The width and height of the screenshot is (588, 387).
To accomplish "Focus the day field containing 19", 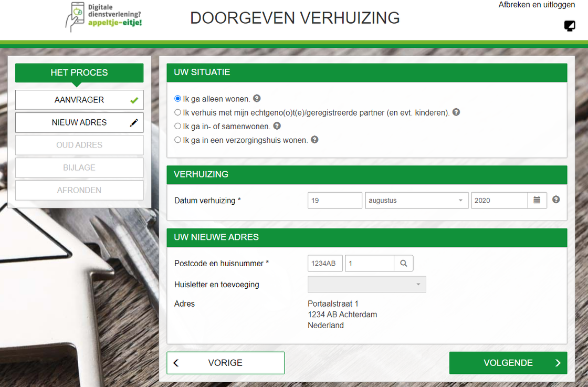I will 335,200.
